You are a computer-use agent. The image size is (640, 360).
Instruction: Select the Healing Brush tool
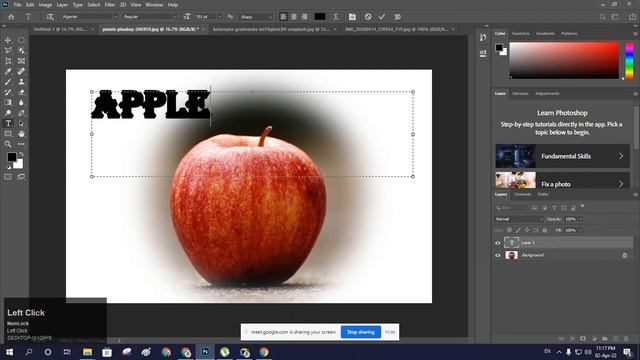21,71
